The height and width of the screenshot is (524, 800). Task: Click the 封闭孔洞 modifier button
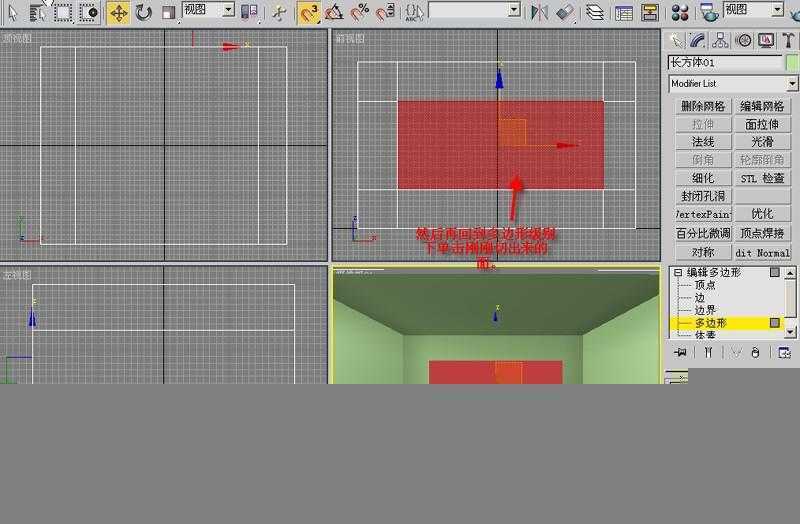coord(703,196)
